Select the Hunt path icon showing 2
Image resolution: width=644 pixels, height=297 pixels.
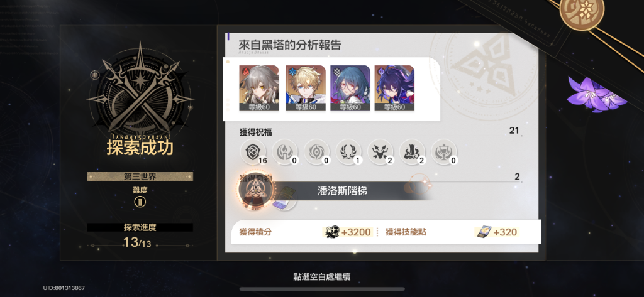click(x=380, y=152)
